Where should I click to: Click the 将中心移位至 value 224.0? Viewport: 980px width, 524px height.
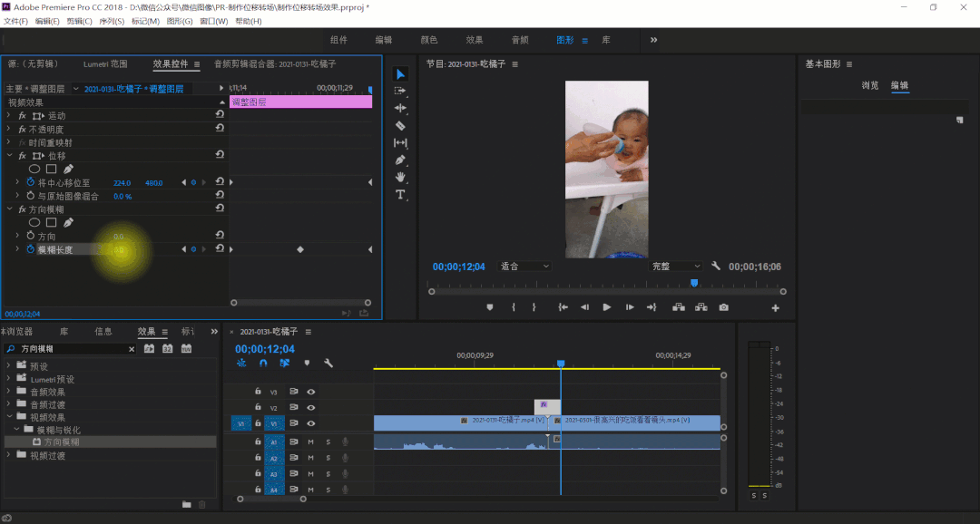[x=122, y=183]
